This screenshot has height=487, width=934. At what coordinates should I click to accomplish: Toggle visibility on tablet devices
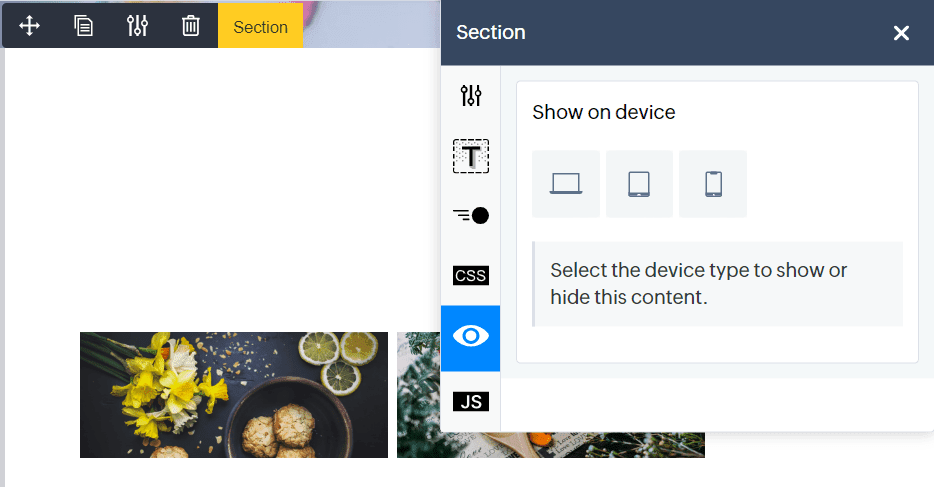(639, 184)
